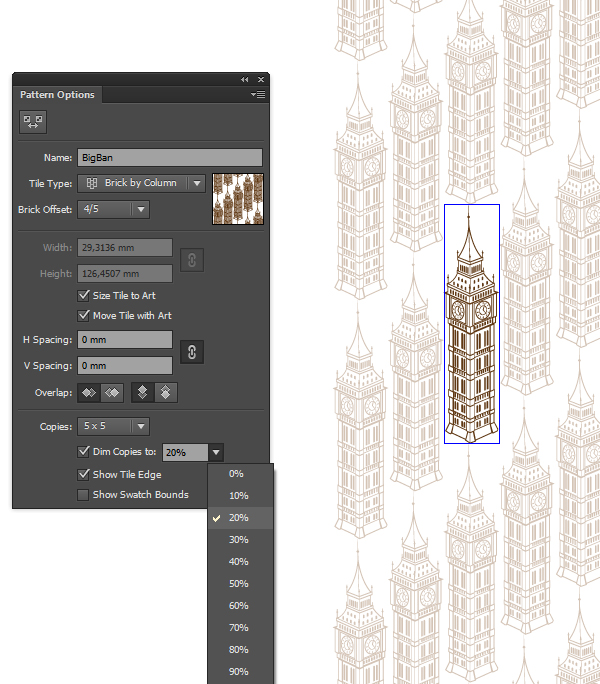Click the Dim Copies 20% value field

click(x=185, y=452)
